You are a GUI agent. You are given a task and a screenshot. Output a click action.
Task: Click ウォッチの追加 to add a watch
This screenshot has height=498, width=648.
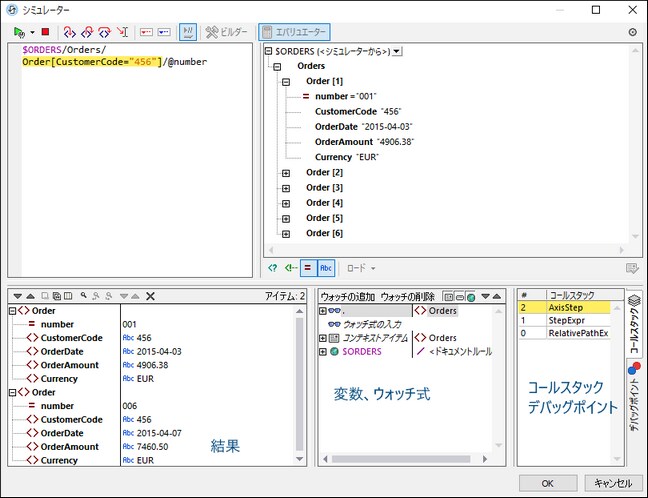pyautogui.click(x=347, y=297)
